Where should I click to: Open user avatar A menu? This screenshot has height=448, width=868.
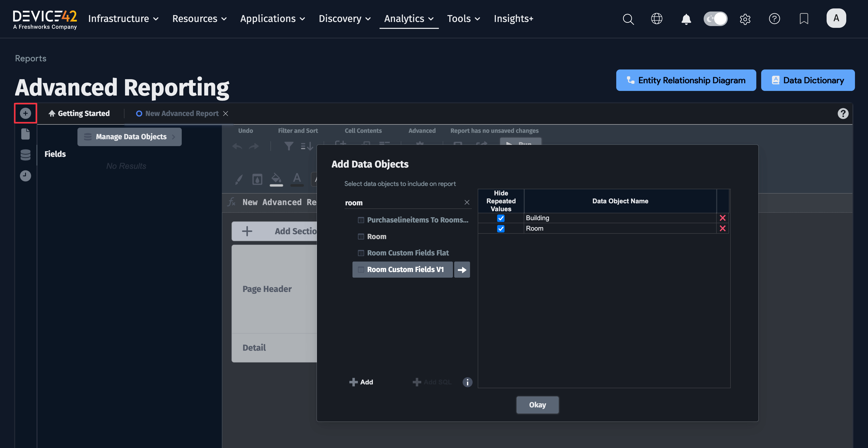[x=836, y=18]
